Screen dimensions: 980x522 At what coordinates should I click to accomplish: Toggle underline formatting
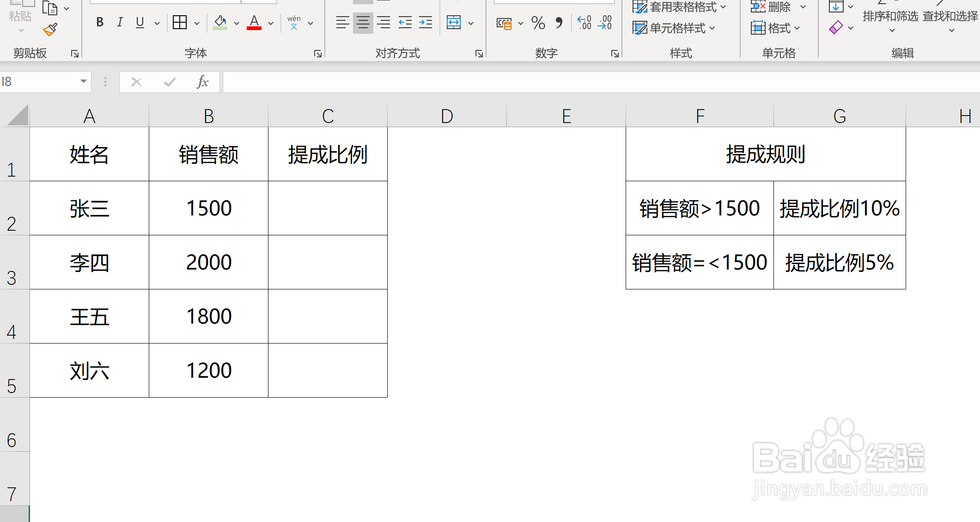pyautogui.click(x=139, y=22)
